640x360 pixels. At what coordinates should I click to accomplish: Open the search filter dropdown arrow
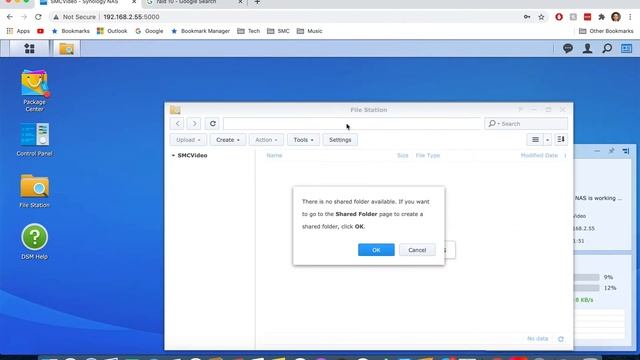point(498,124)
